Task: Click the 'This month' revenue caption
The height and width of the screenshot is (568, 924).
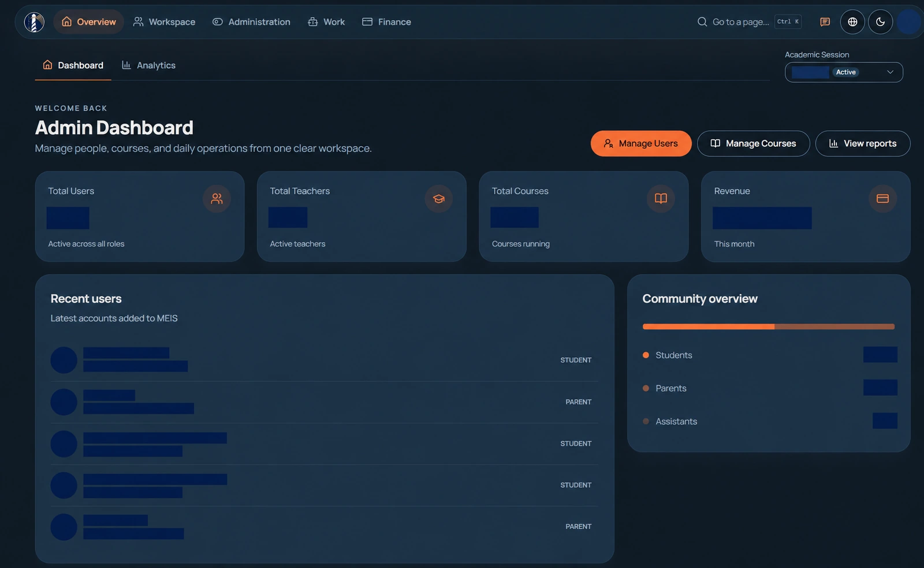Action: [734, 244]
